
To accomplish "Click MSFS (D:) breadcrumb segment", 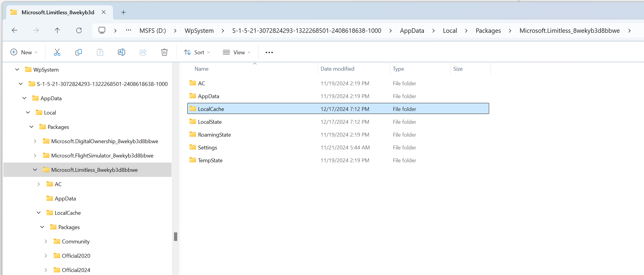I will pos(153,31).
